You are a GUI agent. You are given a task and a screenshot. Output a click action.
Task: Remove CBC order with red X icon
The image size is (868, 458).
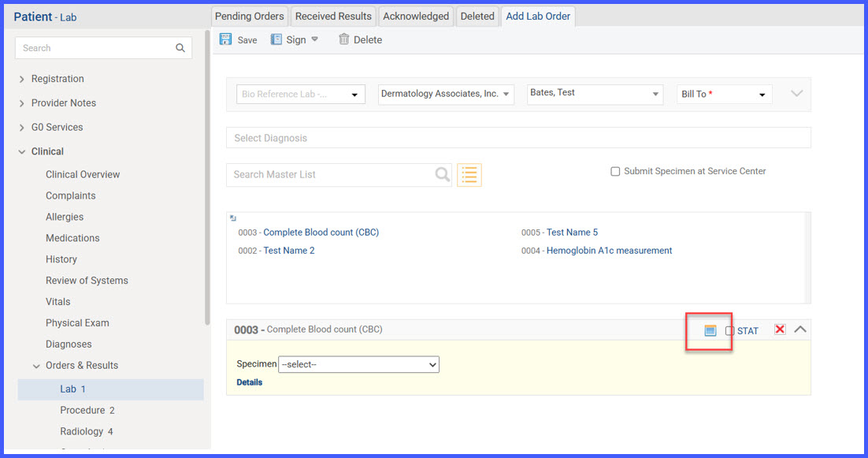coord(780,330)
